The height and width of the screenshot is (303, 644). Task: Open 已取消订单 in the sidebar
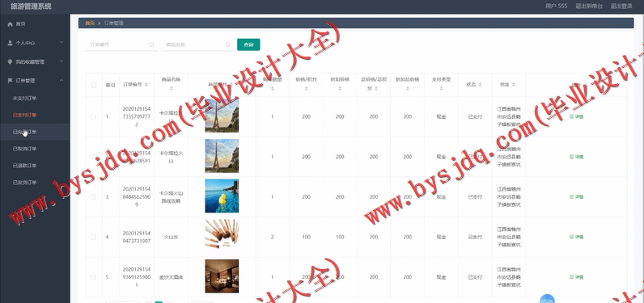[x=24, y=149]
